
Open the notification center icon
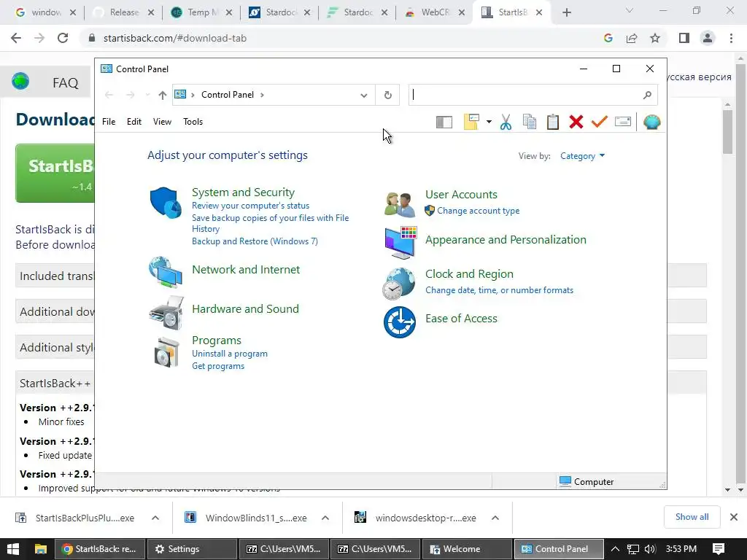(x=719, y=549)
